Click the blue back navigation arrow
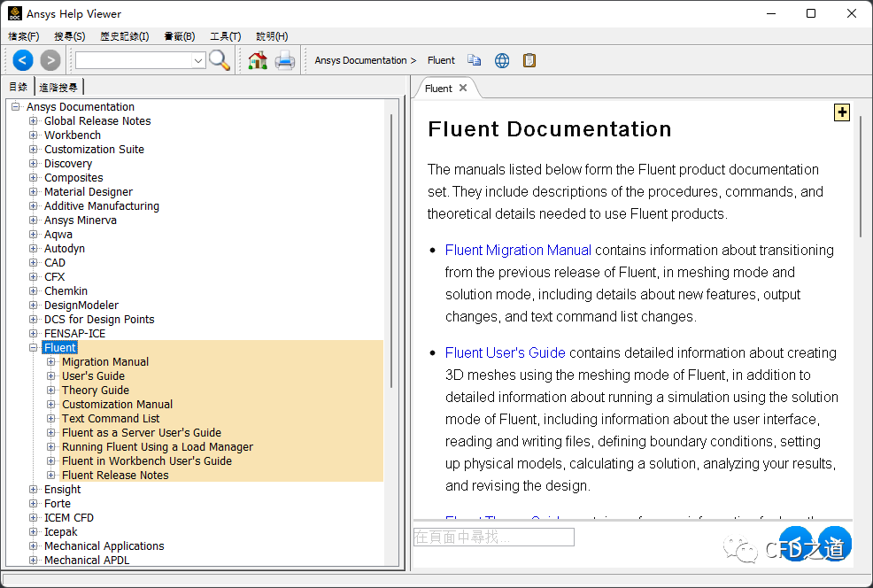 (23, 60)
